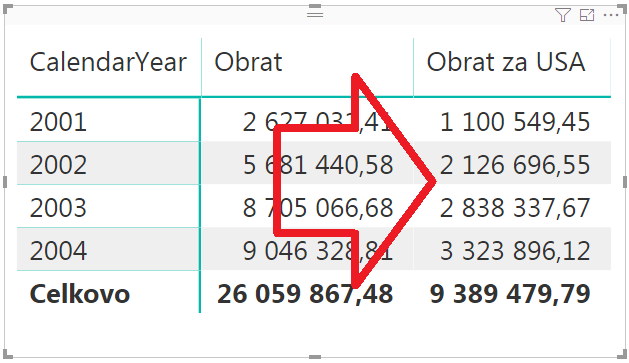
Task: Click the top-left corner resize handle
Action: coord(8,8)
